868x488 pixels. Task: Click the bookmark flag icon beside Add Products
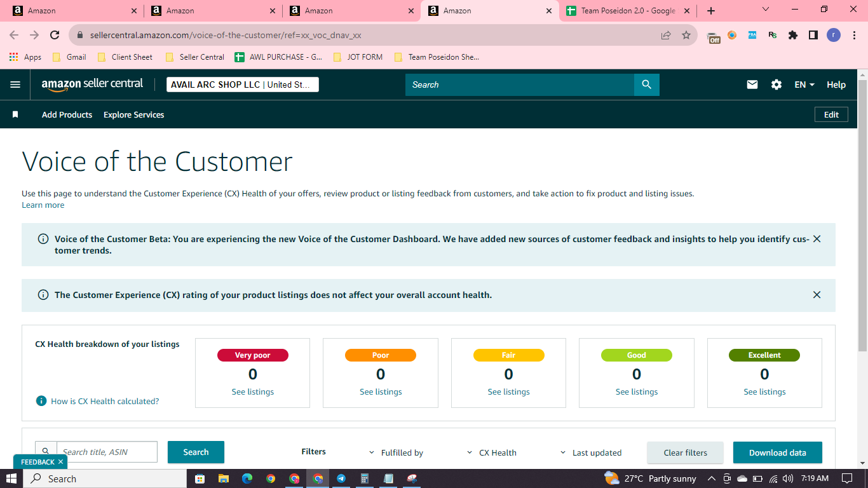15,114
